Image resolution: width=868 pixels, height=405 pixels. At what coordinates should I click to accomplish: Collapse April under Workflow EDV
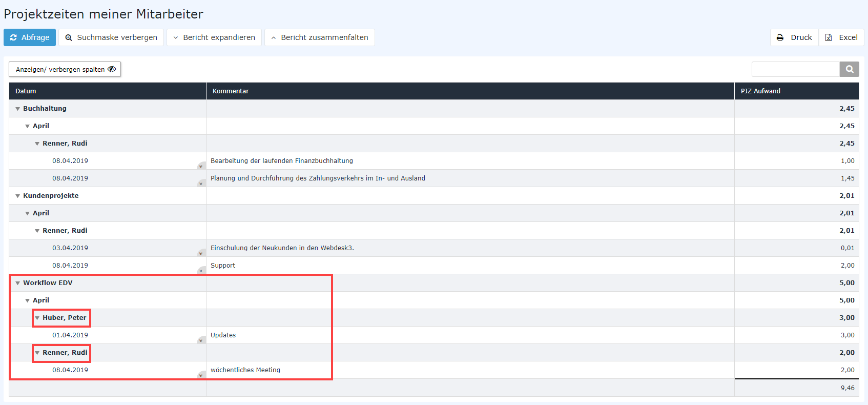tap(28, 300)
